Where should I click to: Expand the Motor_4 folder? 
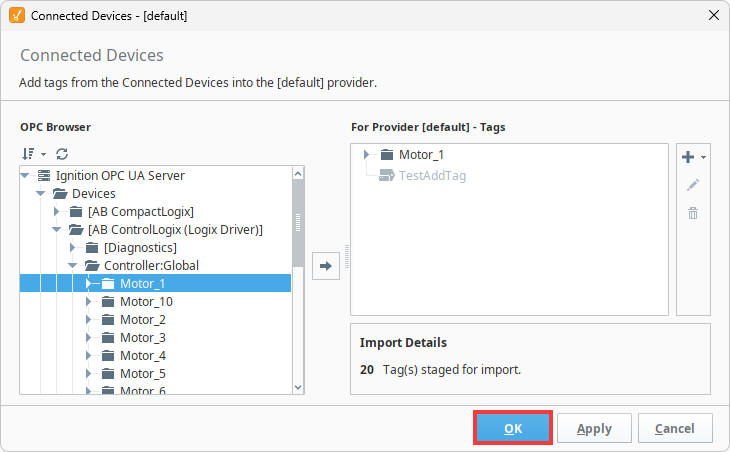tap(88, 356)
